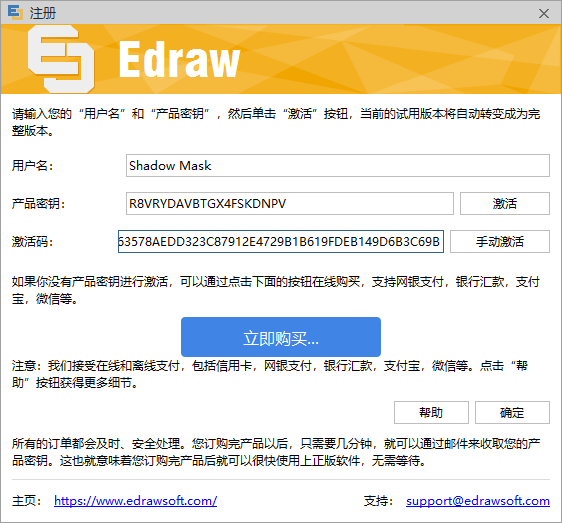This screenshot has width=562, height=523.
Task: Click into the 产品密钥 product key field
Action: point(290,204)
